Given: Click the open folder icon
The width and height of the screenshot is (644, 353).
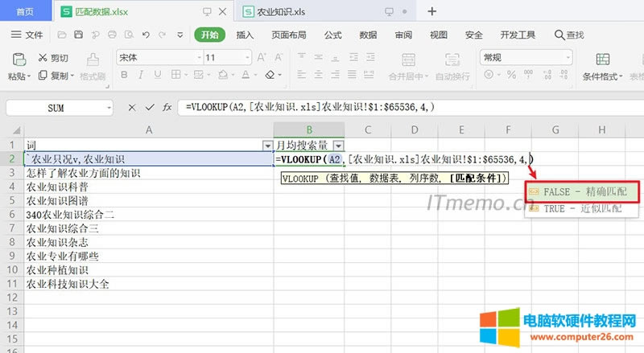Looking at the screenshot, I should click(62, 35).
